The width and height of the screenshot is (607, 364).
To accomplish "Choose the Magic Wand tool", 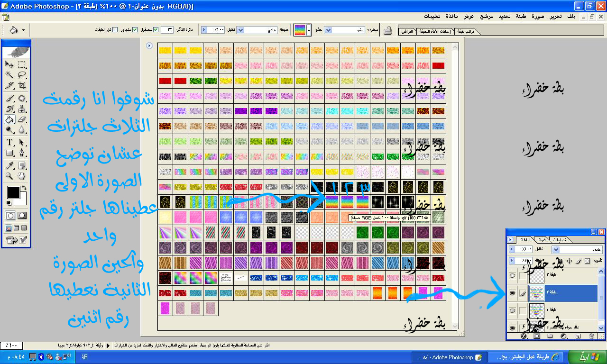I will click(x=9, y=75).
